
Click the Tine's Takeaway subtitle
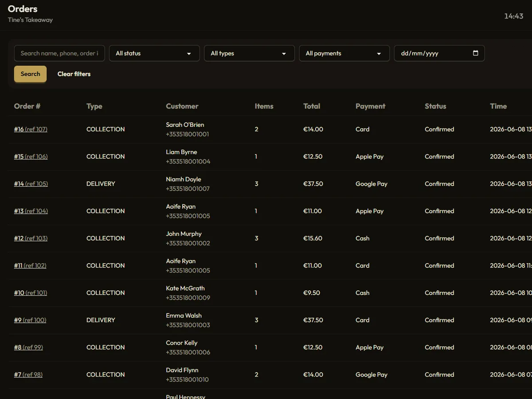30,20
